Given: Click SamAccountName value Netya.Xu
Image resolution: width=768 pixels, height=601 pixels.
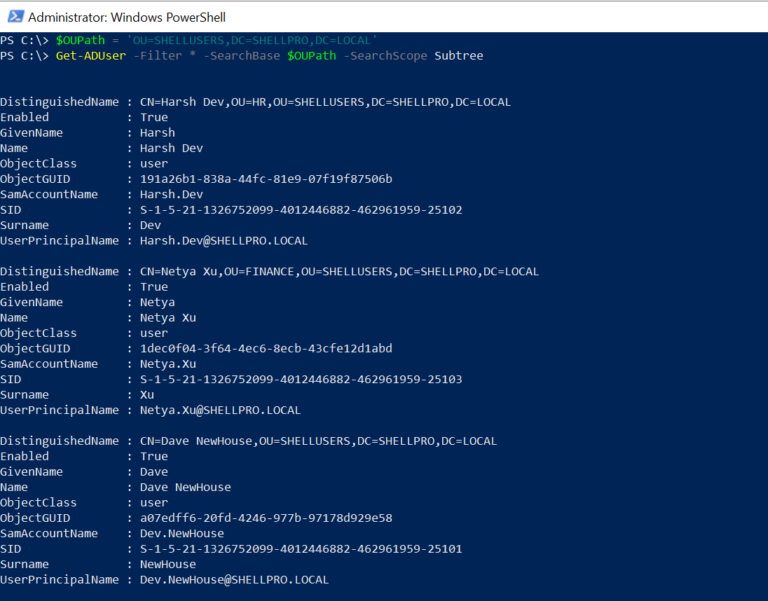Looking at the screenshot, I should (168, 364).
